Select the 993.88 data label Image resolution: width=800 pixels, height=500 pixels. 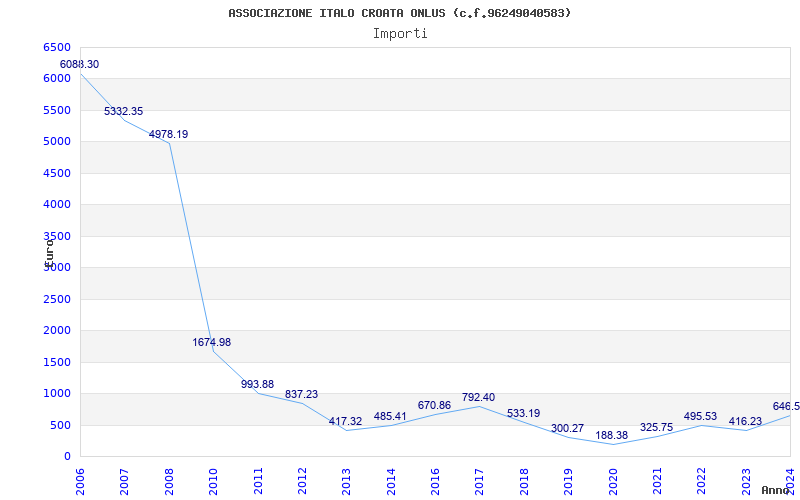tap(258, 384)
